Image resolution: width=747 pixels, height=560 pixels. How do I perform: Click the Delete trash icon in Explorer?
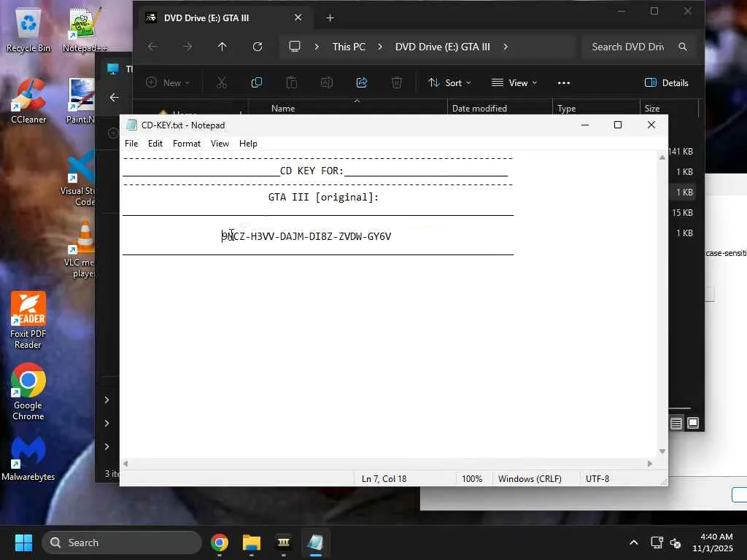click(397, 83)
